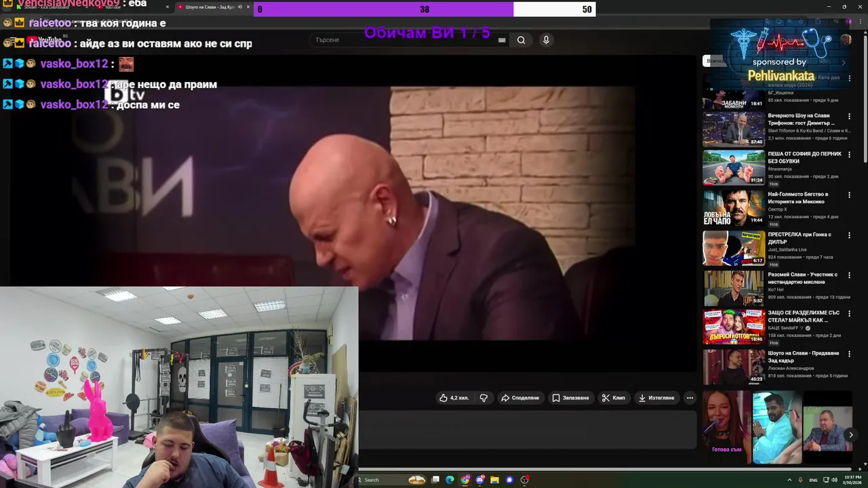
Task: Click the Споделяне share button
Action: coord(520,398)
